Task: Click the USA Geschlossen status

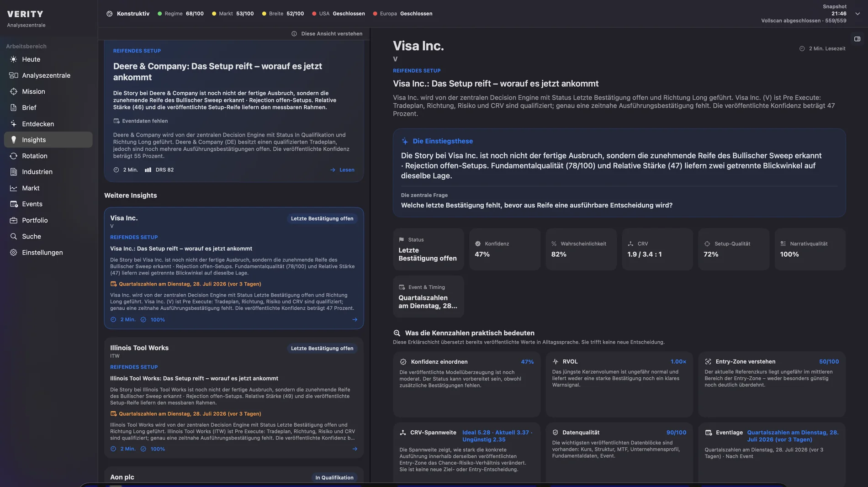Action: 339,14
